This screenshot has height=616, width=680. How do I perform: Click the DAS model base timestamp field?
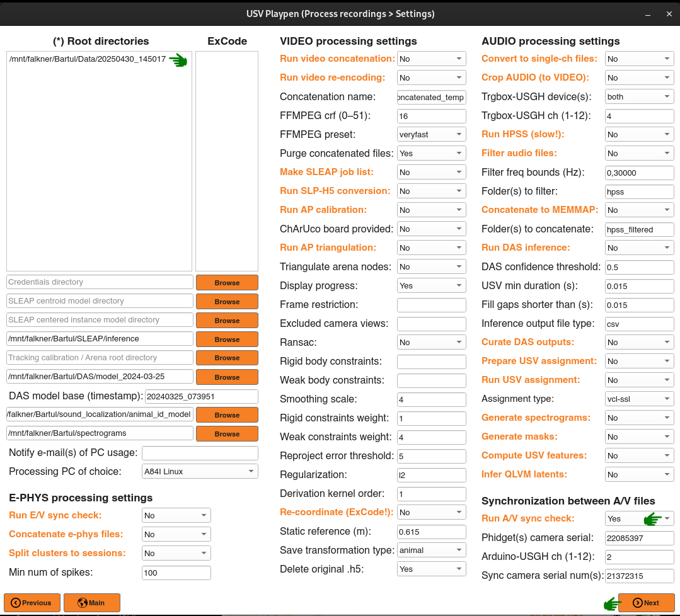coord(201,396)
